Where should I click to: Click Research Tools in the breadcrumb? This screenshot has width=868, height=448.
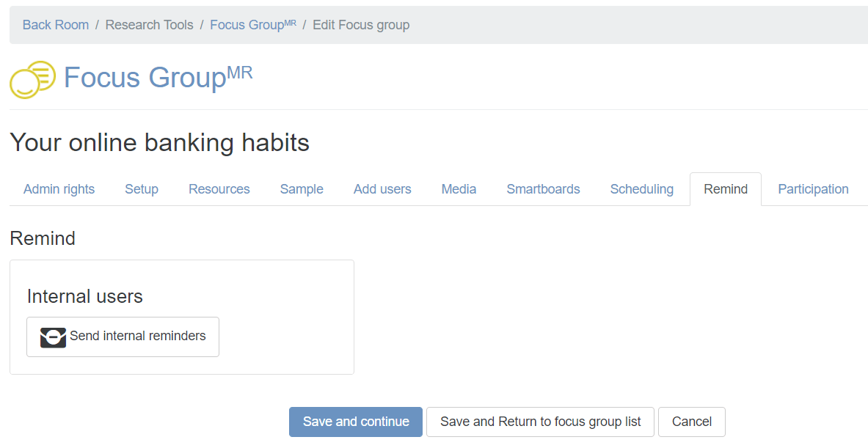coord(150,25)
